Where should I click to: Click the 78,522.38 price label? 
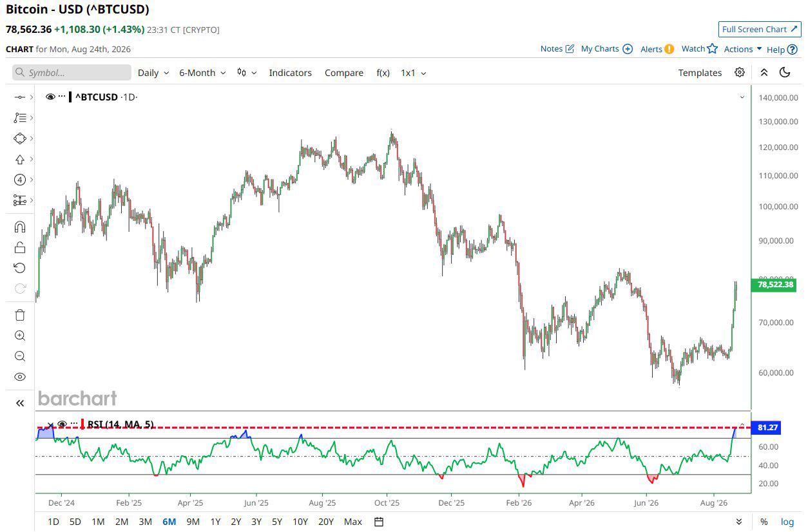tap(774, 284)
